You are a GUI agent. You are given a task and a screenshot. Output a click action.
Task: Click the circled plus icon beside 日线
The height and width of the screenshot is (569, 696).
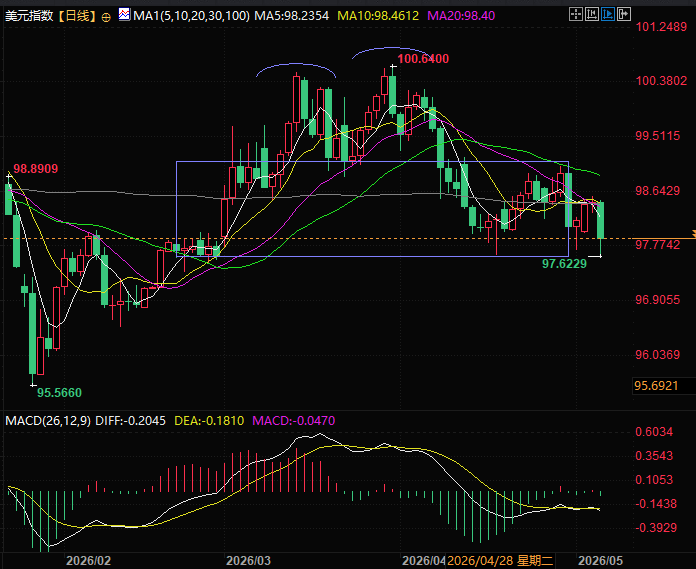click(106, 17)
